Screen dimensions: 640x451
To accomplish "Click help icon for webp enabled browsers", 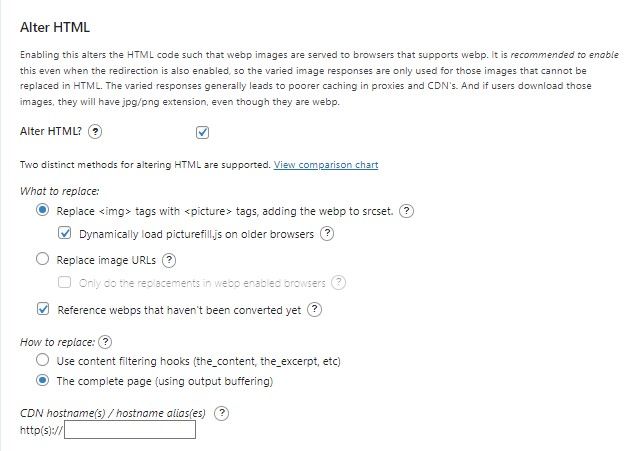I will point(338,282).
